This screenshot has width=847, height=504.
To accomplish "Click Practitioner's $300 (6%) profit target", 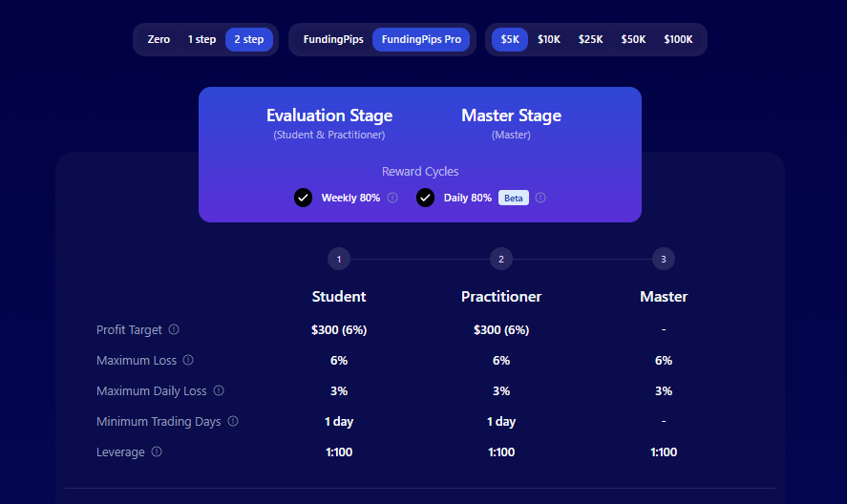I will pos(501,330).
